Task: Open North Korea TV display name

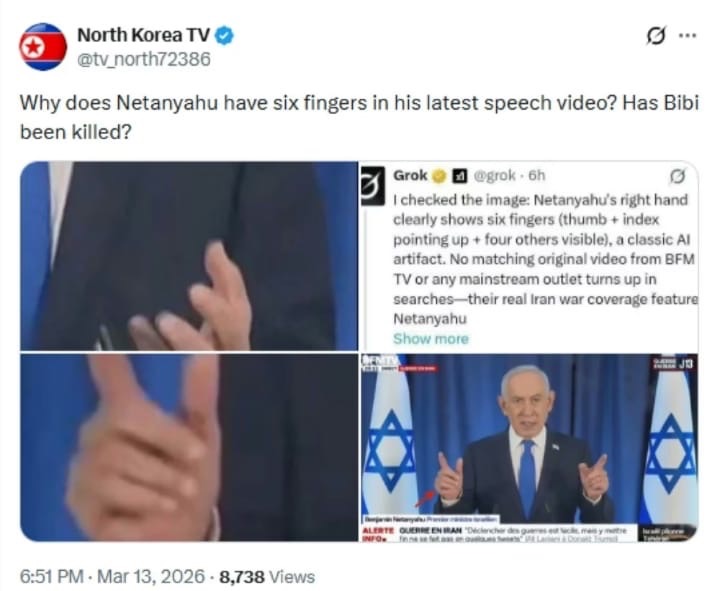Action: point(143,35)
